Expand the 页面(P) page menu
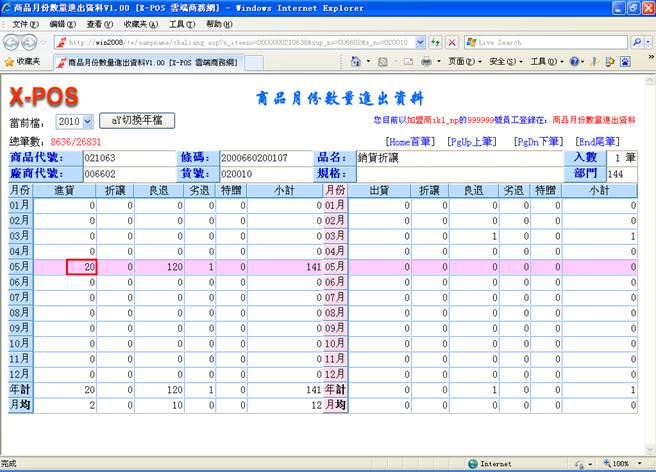 point(462,62)
